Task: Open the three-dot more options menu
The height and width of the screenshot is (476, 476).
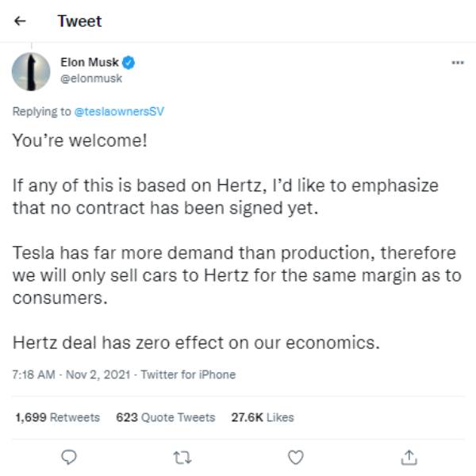Action: pos(457,62)
